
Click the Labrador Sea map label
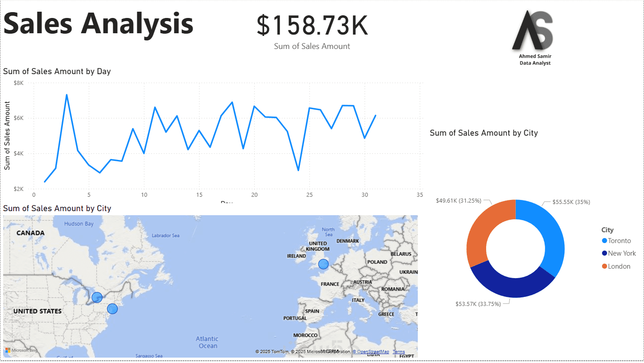click(165, 235)
